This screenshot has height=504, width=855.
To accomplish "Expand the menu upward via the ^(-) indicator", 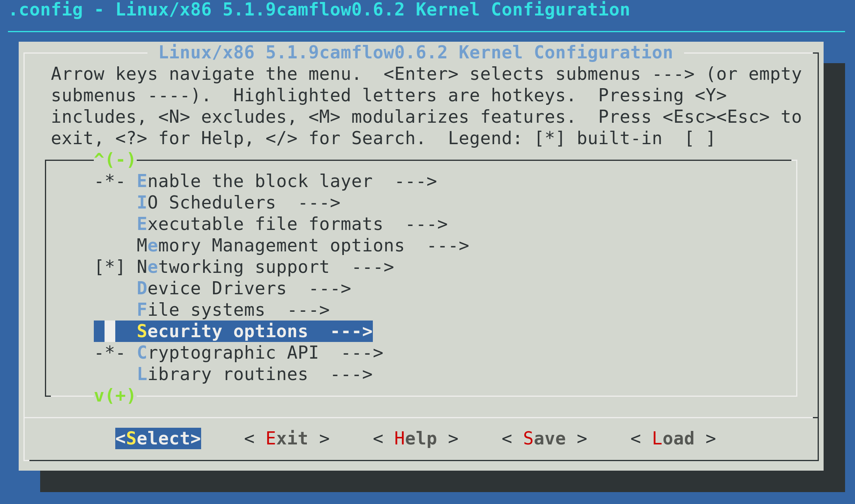I will 114,159.
